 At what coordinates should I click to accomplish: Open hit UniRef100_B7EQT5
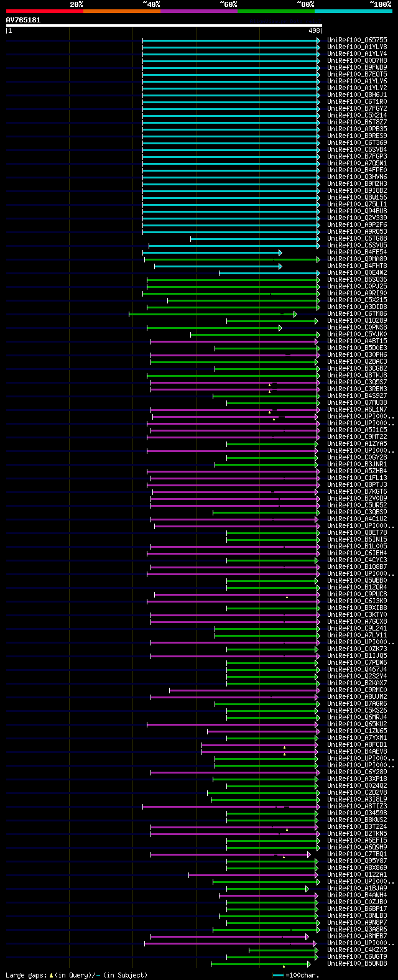pyautogui.click(x=358, y=75)
